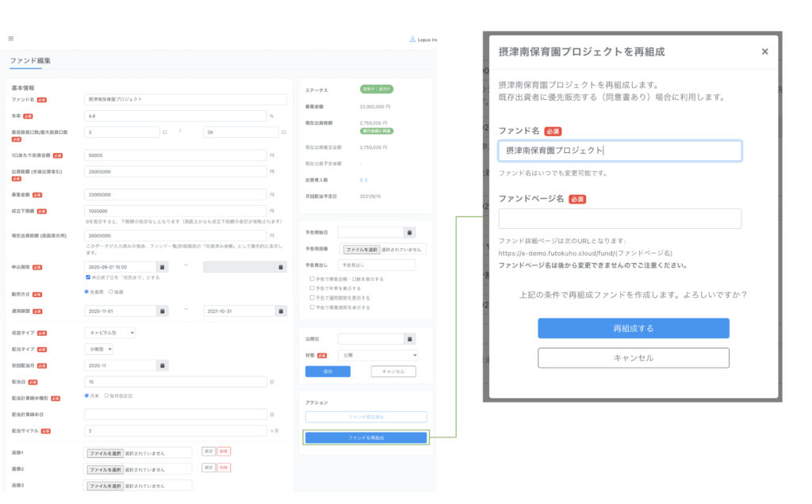
Task: Open calendar for 運用期間 start date
Action: tap(163, 311)
